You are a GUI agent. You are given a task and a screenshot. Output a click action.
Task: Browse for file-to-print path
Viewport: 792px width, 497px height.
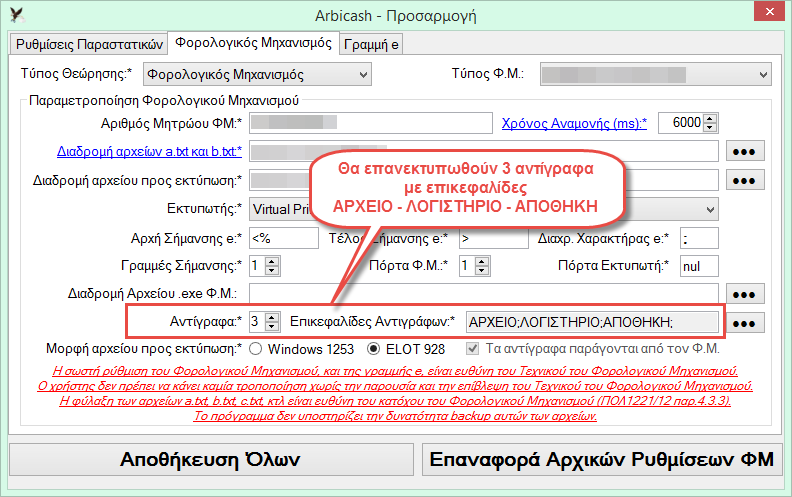[745, 180]
